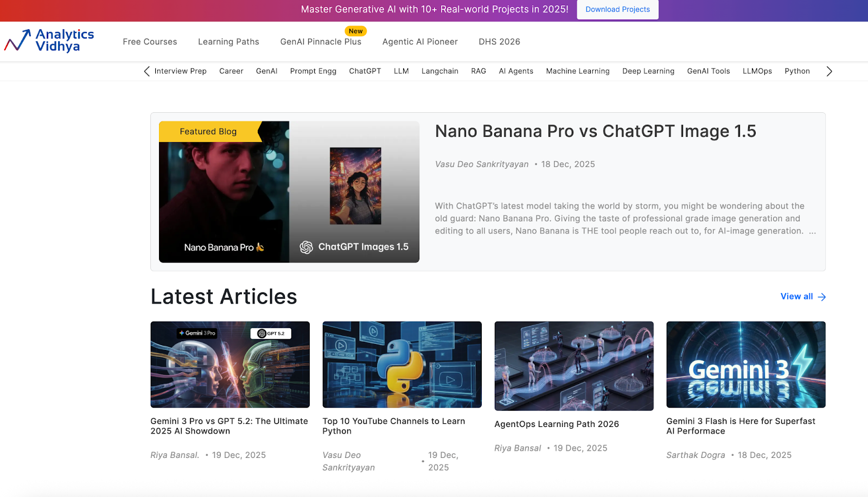Open Nano Banana Pro vs ChatGPT Image headline

click(595, 131)
